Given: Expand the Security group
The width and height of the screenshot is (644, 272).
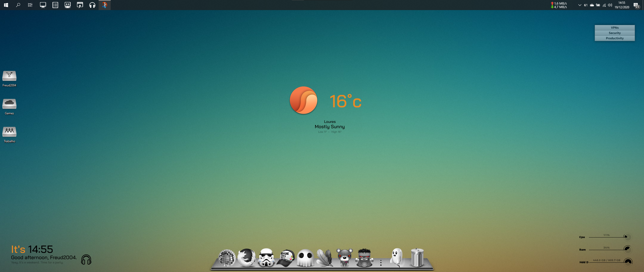Looking at the screenshot, I should click(614, 33).
